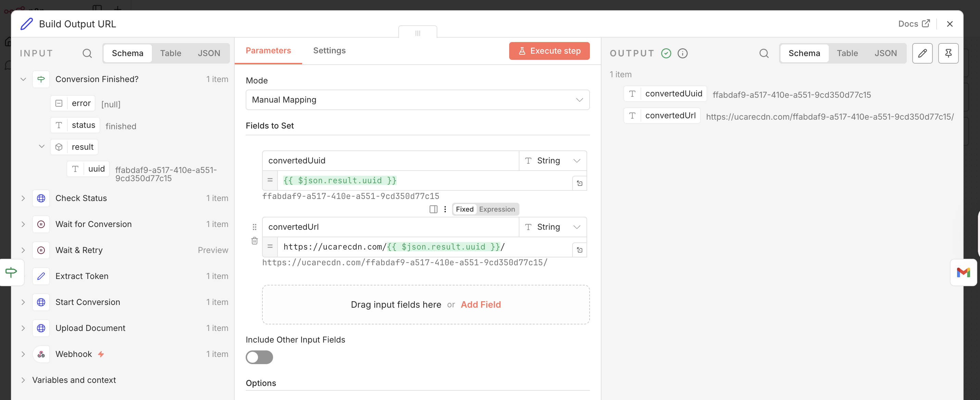The image size is (980, 400).
Task: Open expression editor for convertedUuid value
Action: click(579, 183)
